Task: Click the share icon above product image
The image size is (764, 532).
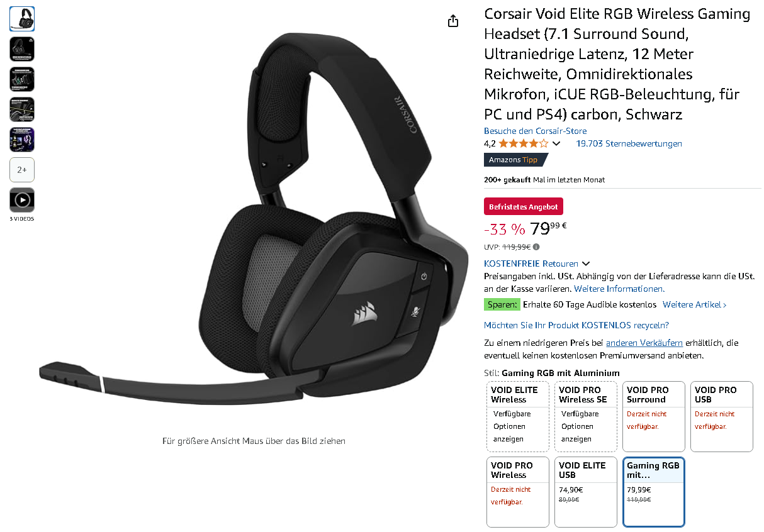Action: (x=453, y=21)
